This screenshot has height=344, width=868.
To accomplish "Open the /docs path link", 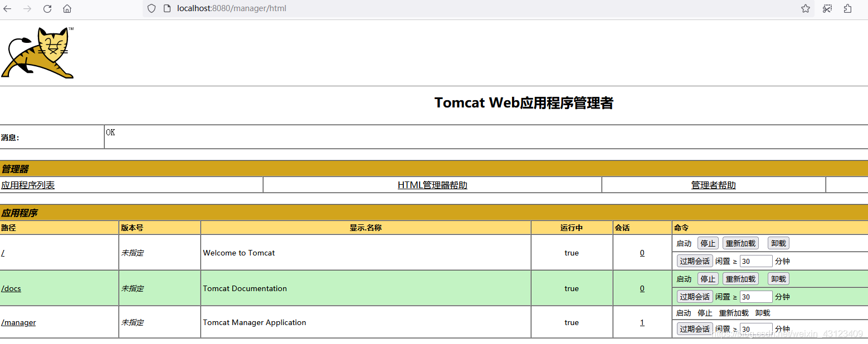I will click(11, 288).
